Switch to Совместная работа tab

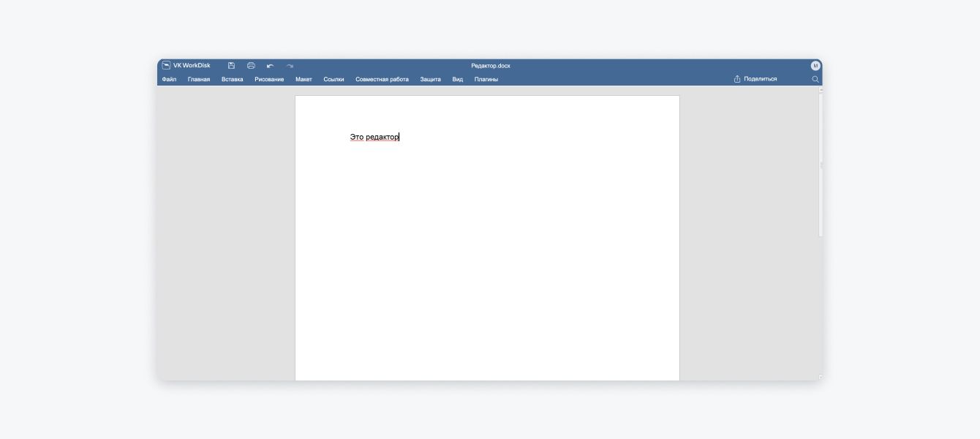pyautogui.click(x=382, y=79)
